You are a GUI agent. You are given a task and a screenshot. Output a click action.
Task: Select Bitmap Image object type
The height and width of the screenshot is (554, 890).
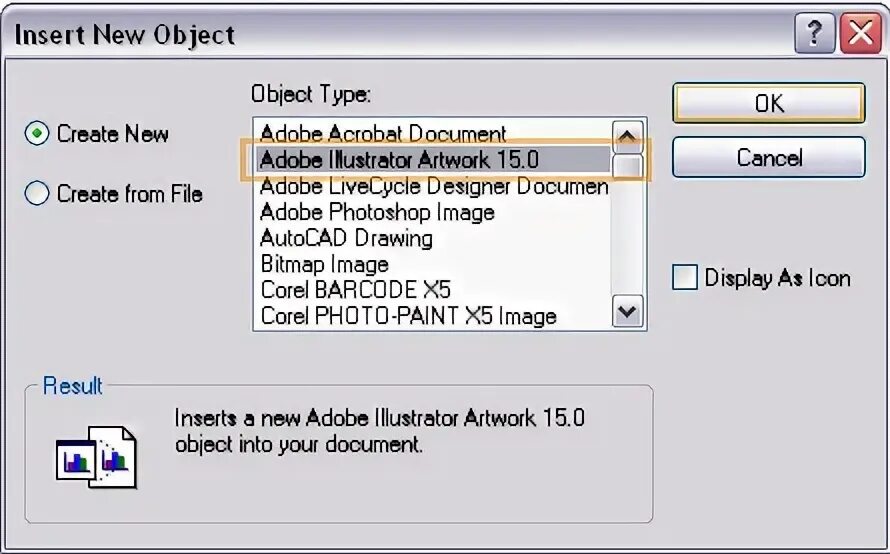(x=433, y=264)
